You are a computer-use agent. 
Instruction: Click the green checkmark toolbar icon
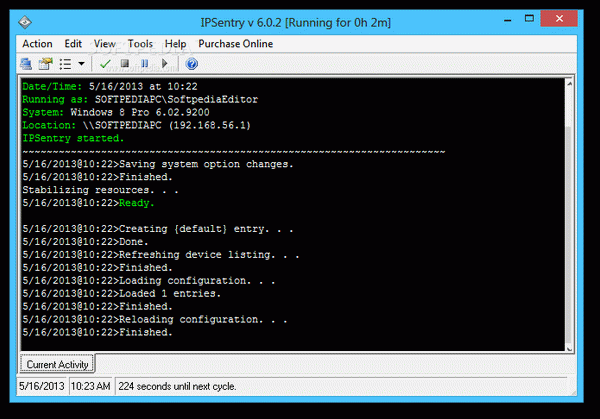(105, 64)
